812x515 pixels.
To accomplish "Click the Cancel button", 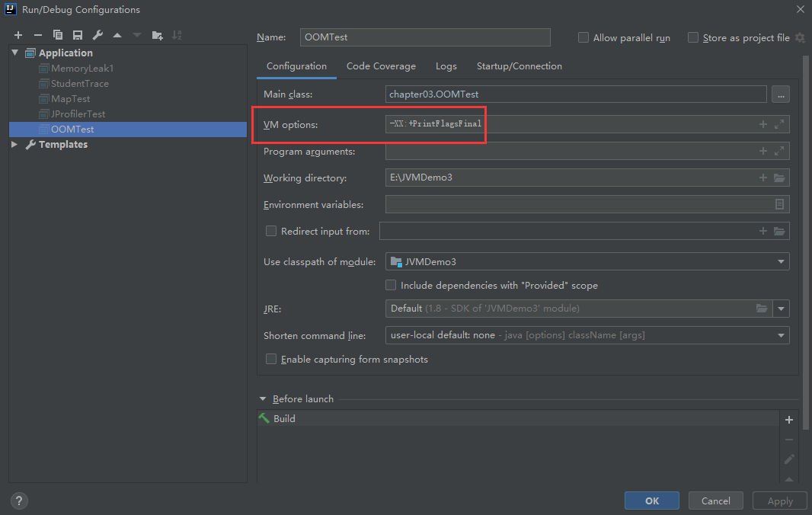I will point(716,501).
